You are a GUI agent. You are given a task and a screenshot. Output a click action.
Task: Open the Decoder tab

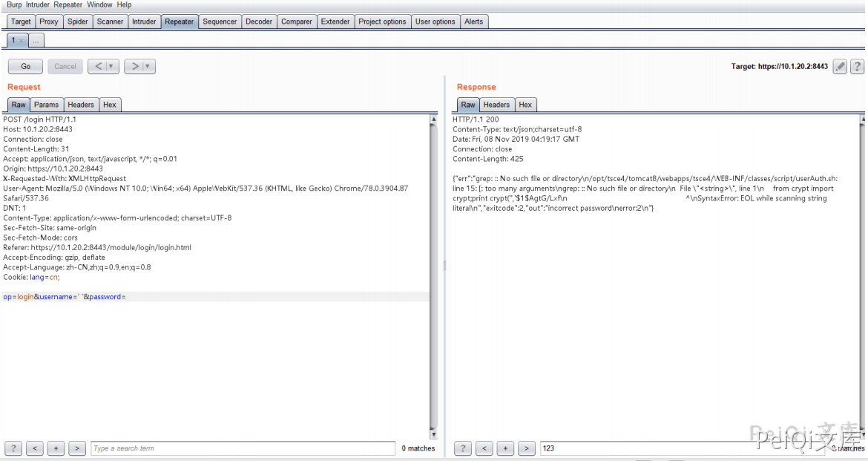(x=259, y=22)
